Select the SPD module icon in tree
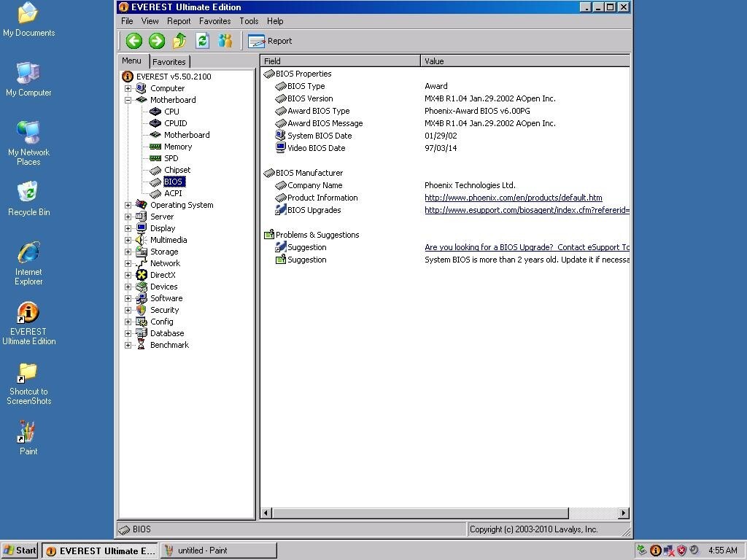Screen dimensions: 747x560 pos(155,158)
